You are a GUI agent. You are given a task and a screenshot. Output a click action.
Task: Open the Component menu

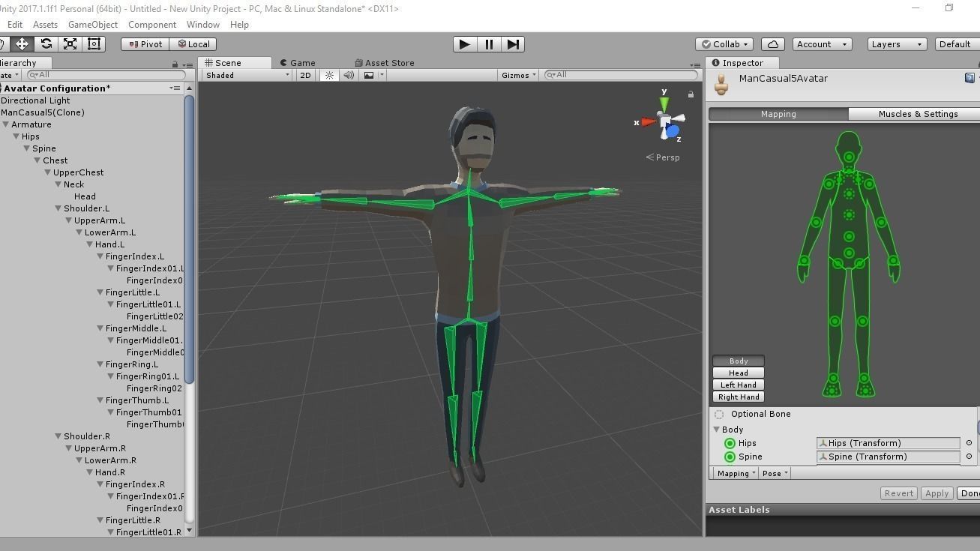coord(152,25)
